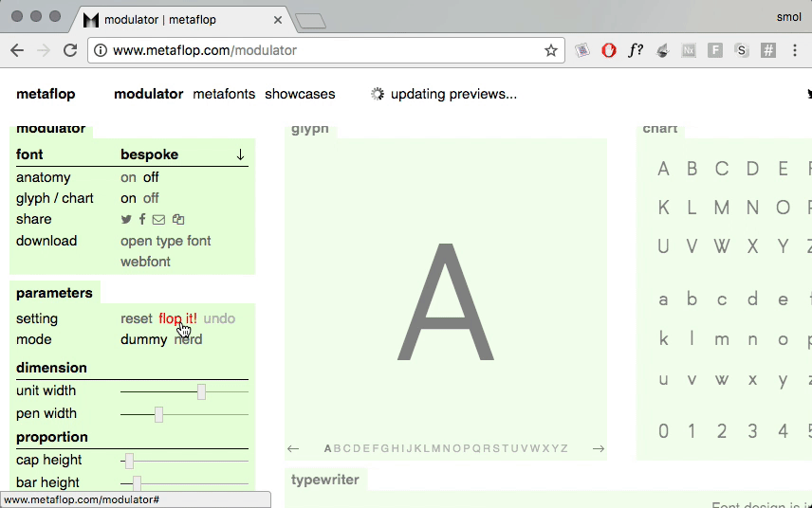Screen dimensions: 812x508
Task: Share the font via the Facebook icon
Action: (x=142, y=219)
